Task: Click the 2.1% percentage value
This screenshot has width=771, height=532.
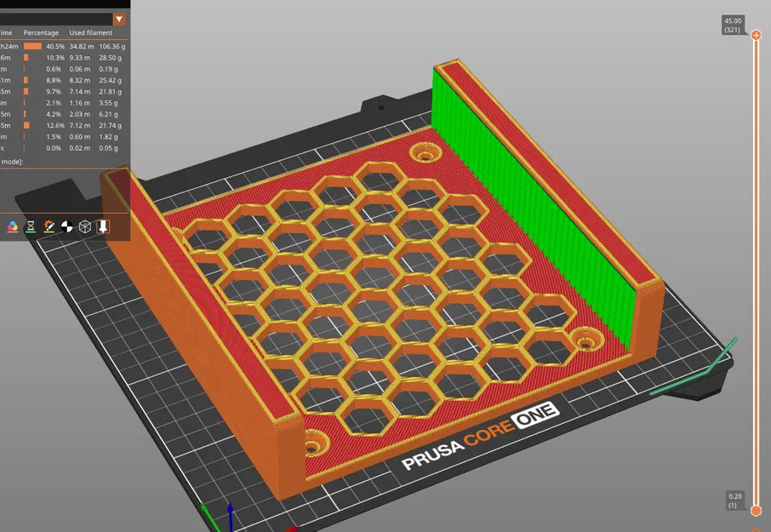Action: click(53, 103)
